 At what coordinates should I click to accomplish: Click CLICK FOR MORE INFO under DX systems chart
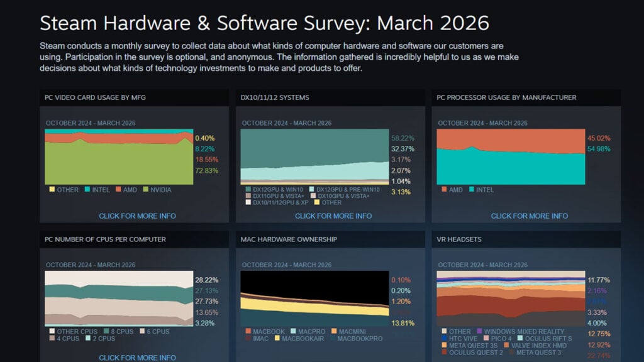[333, 216]
